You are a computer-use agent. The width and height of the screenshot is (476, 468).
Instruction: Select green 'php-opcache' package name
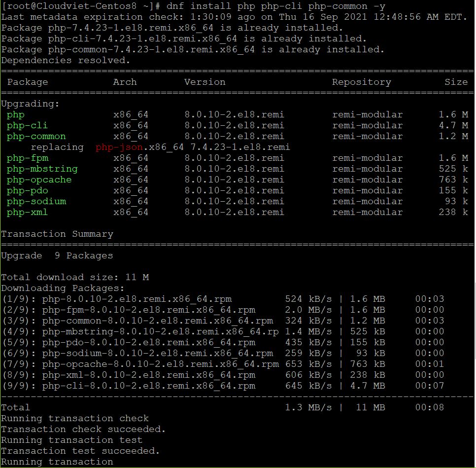point(39,180)
